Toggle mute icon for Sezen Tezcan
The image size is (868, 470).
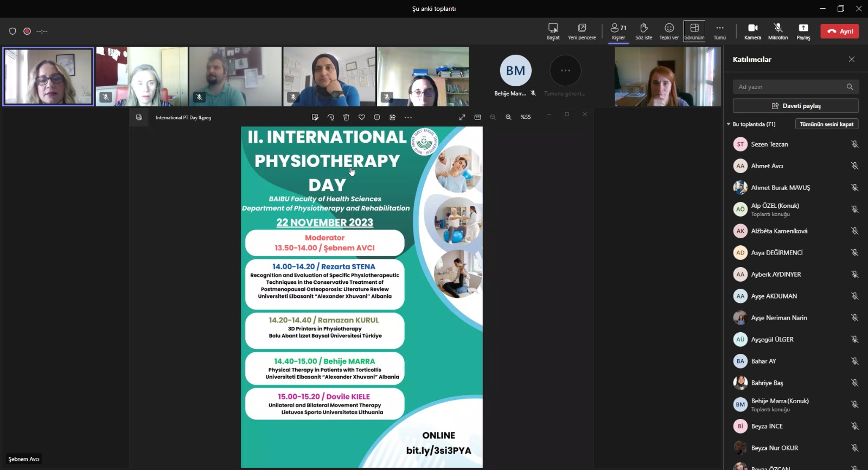tap(854, 144)
